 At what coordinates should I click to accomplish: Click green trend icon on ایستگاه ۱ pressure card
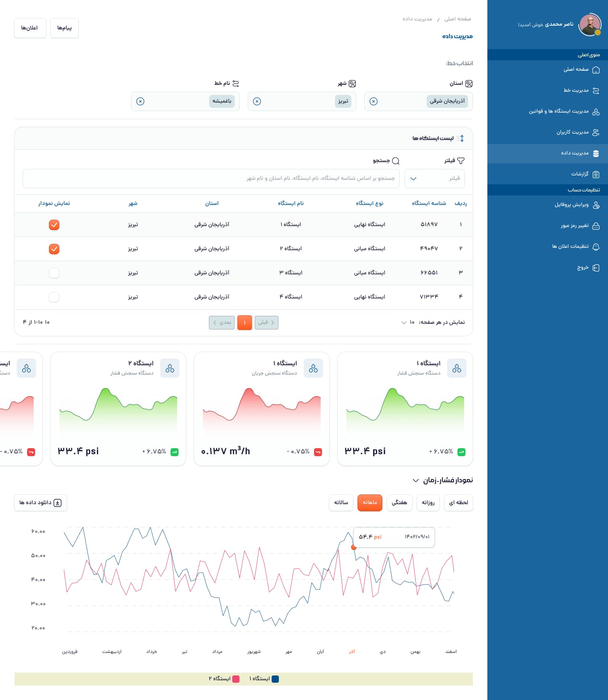point(461,452)
